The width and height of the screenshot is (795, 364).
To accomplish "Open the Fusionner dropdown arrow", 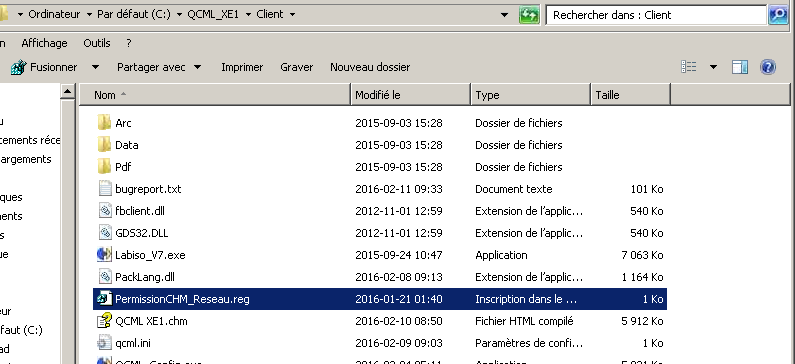I will coord(95,67).
